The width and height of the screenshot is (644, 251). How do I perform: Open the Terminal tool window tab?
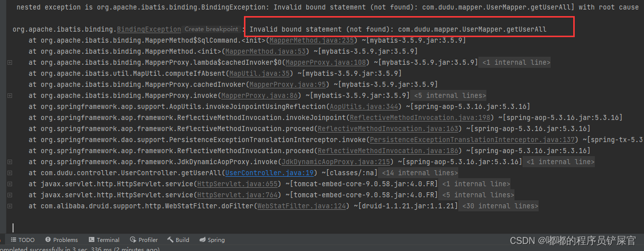pos(104,240)
